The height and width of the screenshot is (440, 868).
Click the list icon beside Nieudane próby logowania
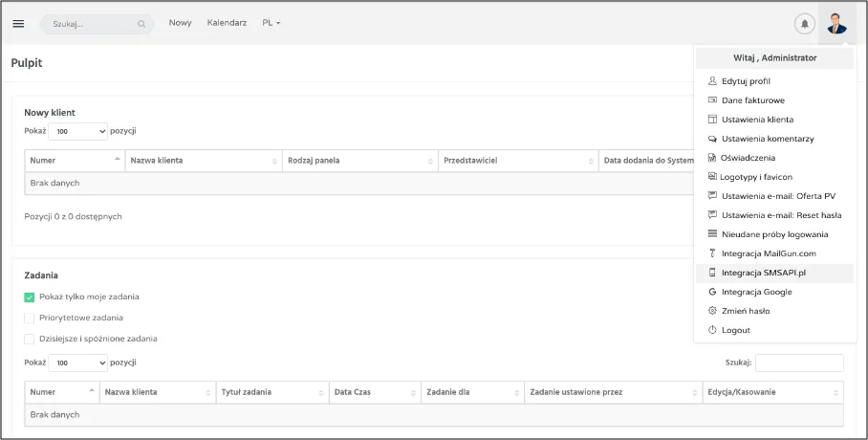click(x=712, y=233)
